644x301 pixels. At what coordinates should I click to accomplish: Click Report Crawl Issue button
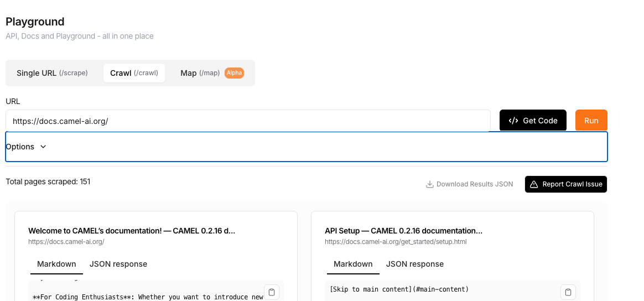point(565,184)
